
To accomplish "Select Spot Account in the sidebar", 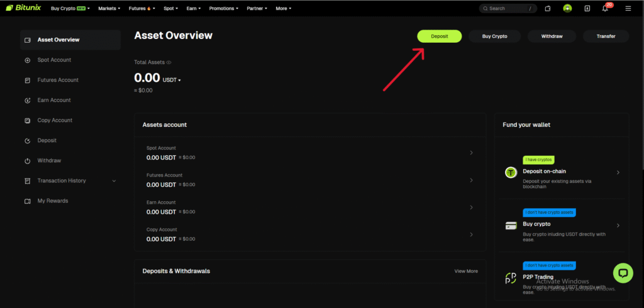I will 54,60.
